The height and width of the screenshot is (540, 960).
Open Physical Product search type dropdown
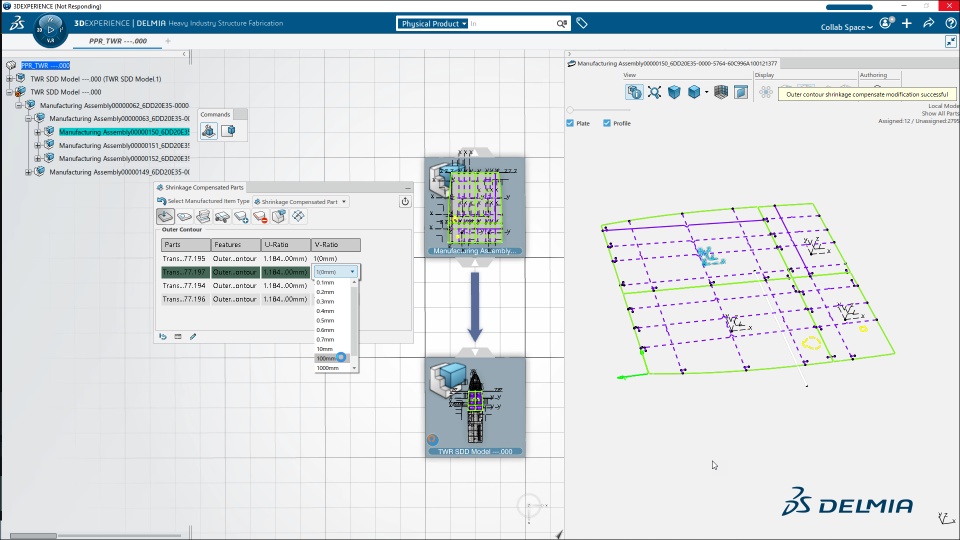432,23
